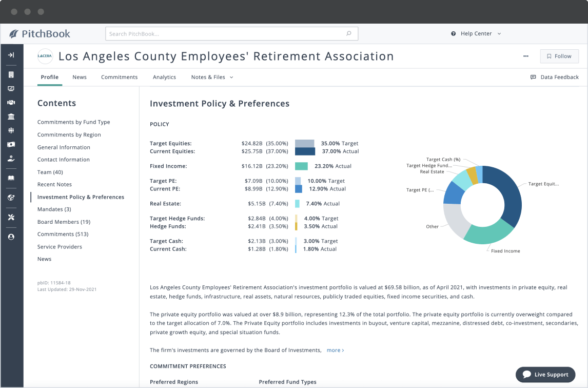Click the Target Cash (%) chart label

tap(443, 160)
